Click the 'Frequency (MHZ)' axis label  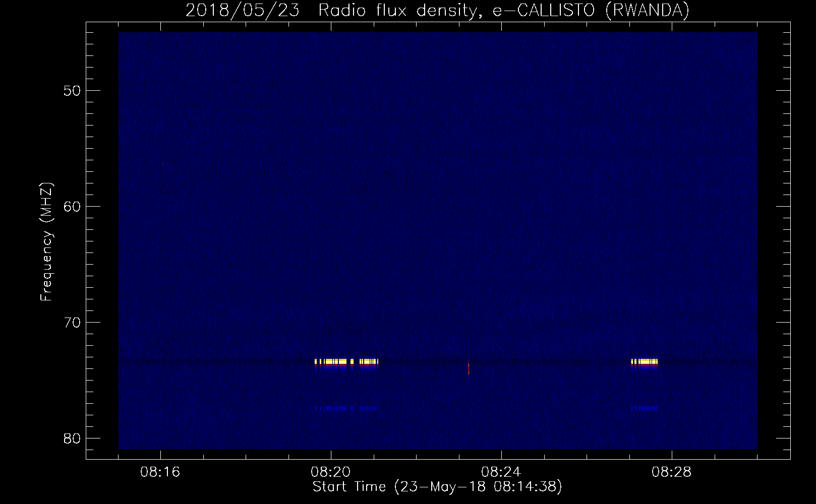coord(46,242)
